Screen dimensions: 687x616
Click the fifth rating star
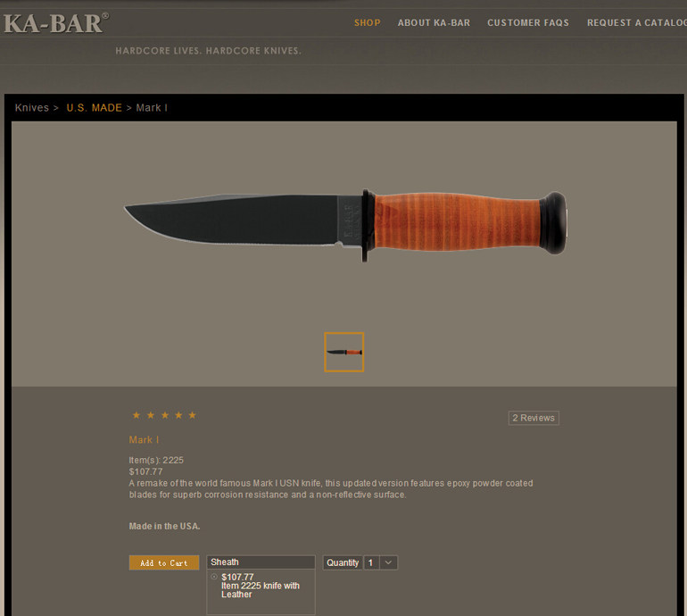coord(193,415)
